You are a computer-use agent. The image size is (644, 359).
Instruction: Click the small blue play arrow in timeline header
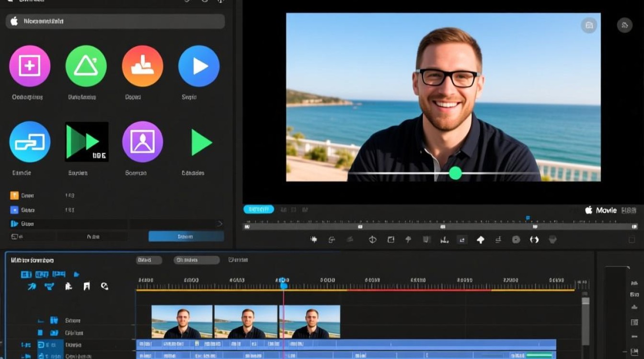76,274
